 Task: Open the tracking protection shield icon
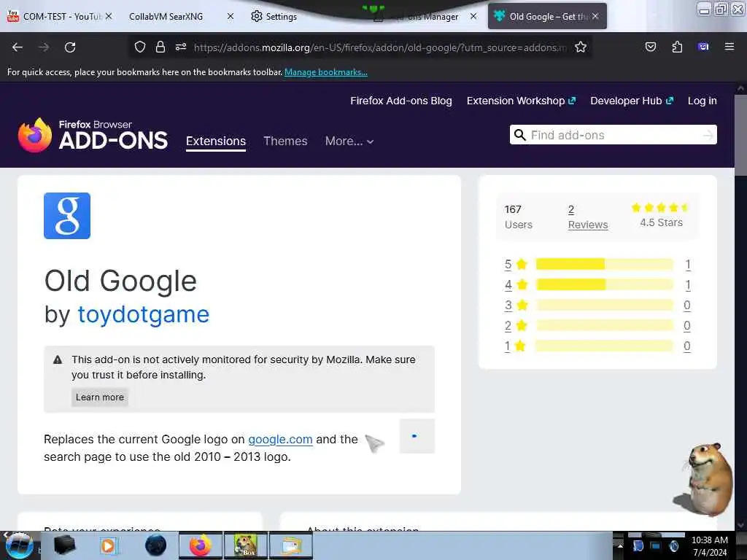(139, 47)
